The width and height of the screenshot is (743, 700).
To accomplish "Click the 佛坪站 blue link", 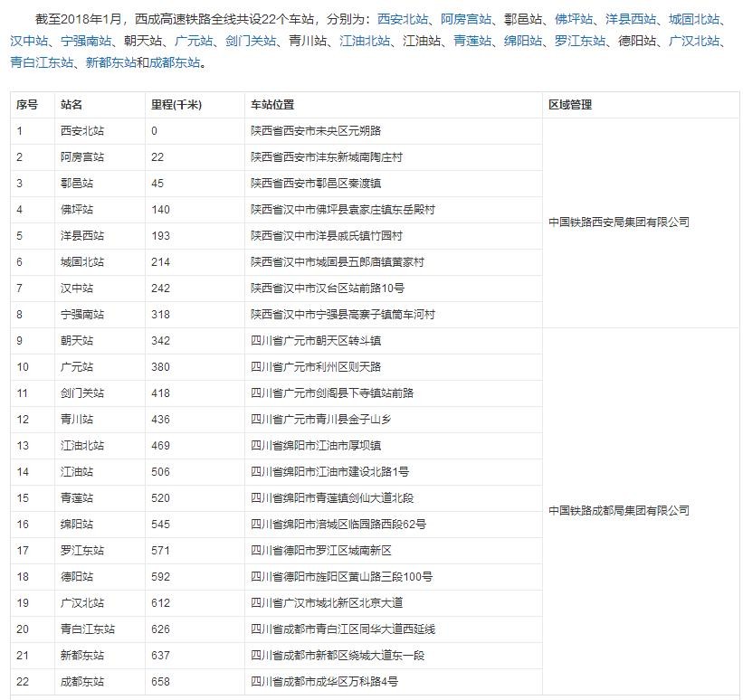I will [574, 19].
